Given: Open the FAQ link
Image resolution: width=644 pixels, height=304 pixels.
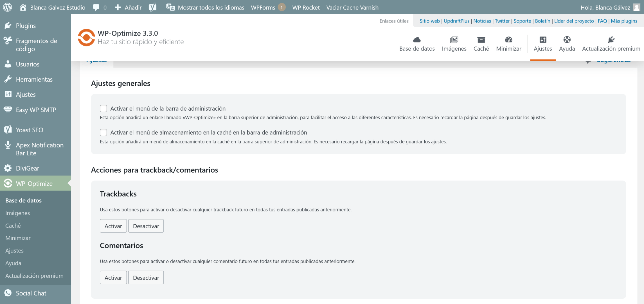Looking at the screenshot, I should click(x=602, y=21).
